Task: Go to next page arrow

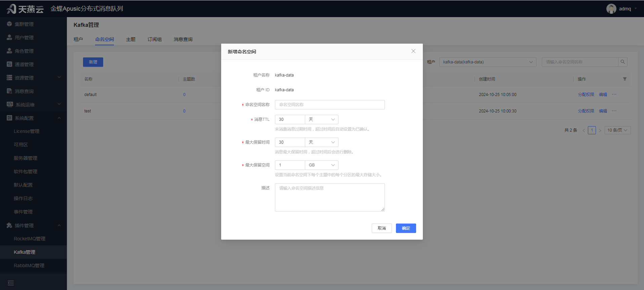Action: 600,130
